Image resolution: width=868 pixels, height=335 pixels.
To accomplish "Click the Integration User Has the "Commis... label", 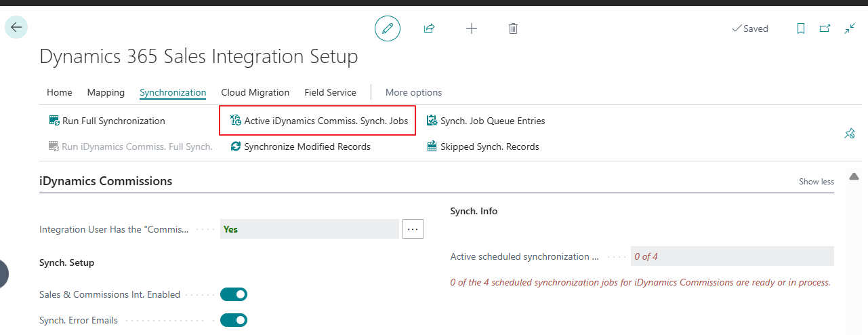I will [114, 229].
